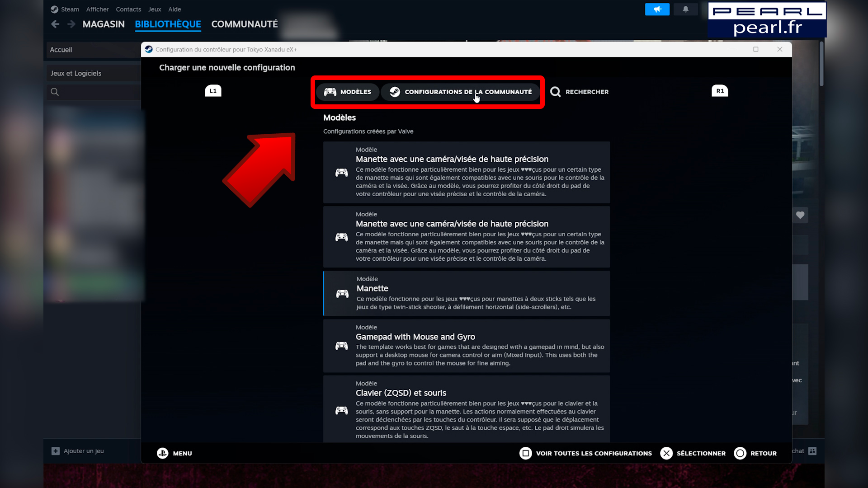The image size is (868, 488).
Task: Click the RECHERCHER magnifier icon
Action: pyautogui.click(x=555, y=92)
